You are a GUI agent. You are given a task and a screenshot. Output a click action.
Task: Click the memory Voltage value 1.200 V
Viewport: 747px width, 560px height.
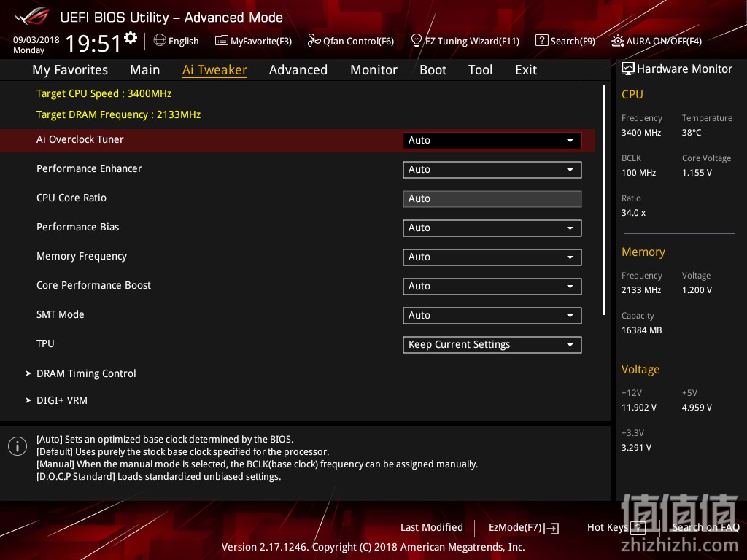pyautogui.click(x=697, y=290)
